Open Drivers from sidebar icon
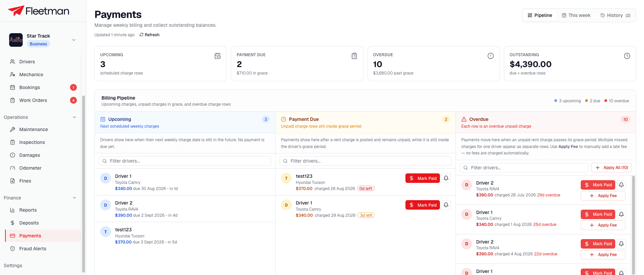The width and height of the screenshot is (644, 275). [13, 62]
